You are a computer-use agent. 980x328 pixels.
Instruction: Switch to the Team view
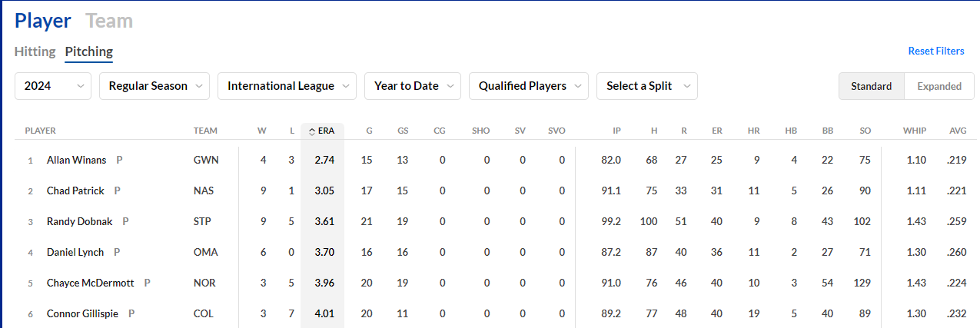109,21
